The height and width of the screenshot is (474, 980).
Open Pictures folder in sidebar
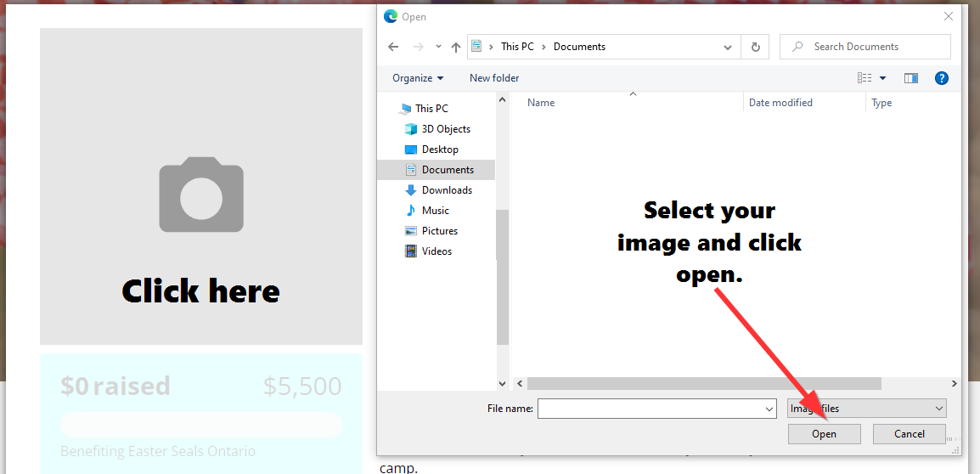tap(439, 231)
